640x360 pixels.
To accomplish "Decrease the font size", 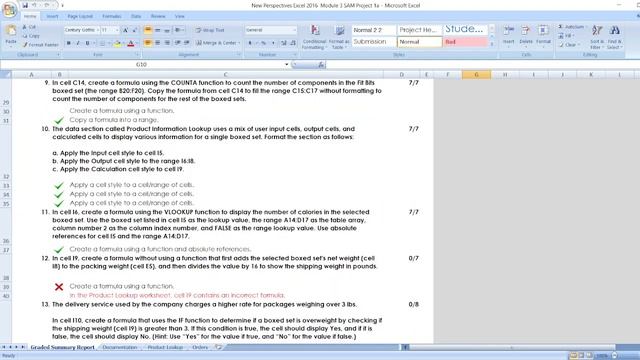I will [x=135, y=30].
